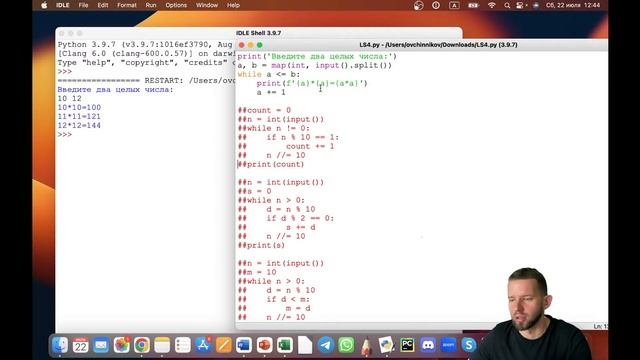
Task: Click the '##print(s)' commented line
Action: click(261, 245)
